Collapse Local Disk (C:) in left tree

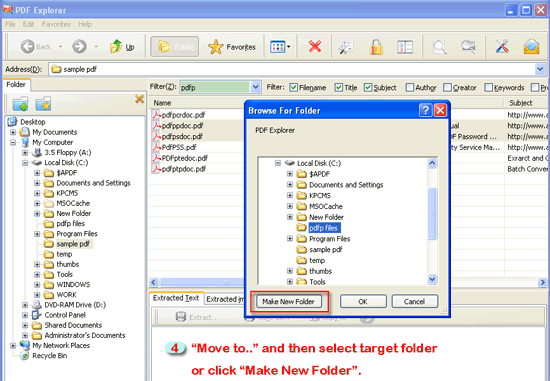point(25,163)
